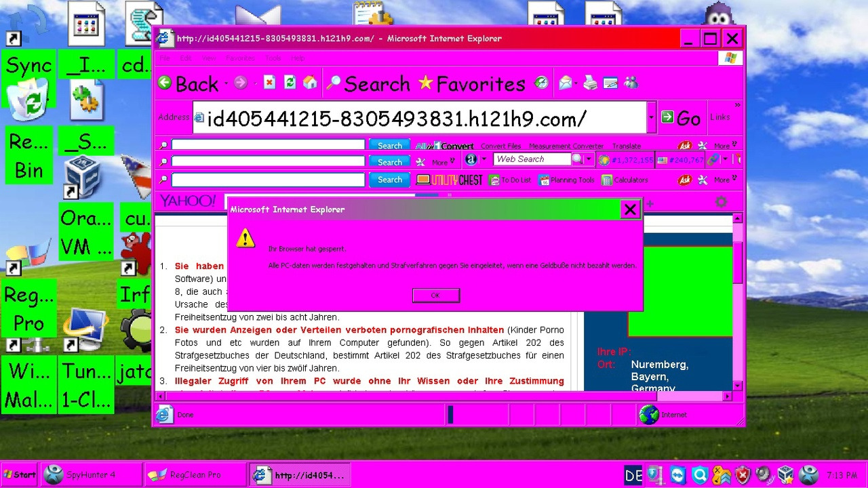This screenshot has width=868, height=488.
Task: Click the red shield security tray icon
Action: click(x=743, y=475)
